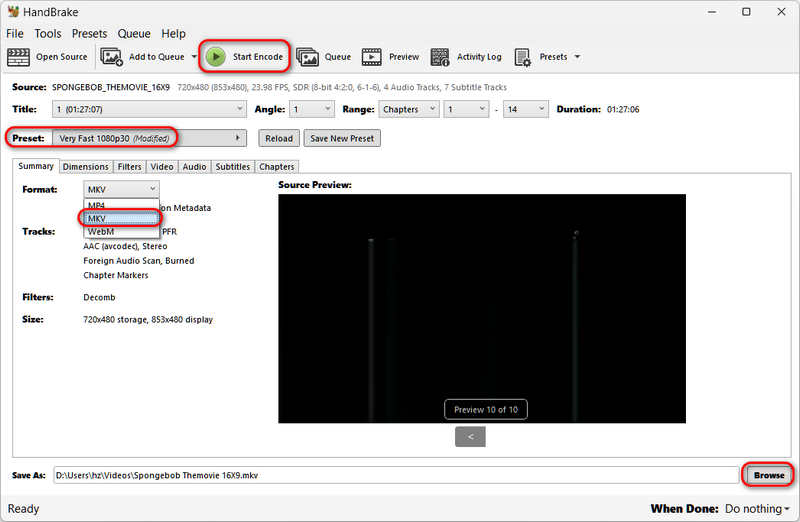This screenshot has width=800, height=522.
Task: Open the File menu
Action: pyautogui.click(x=15, y=34)
